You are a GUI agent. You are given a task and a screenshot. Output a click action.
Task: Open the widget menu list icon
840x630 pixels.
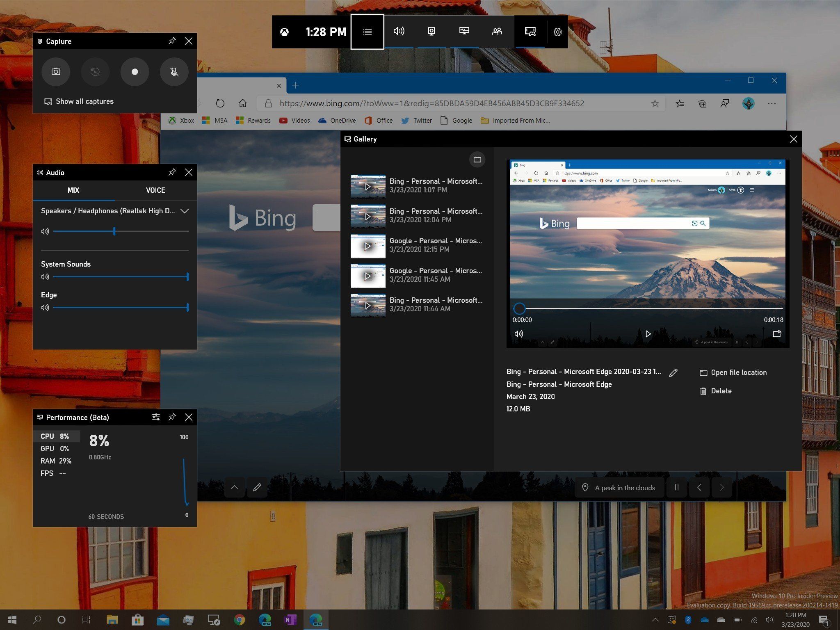pos(367,32)
